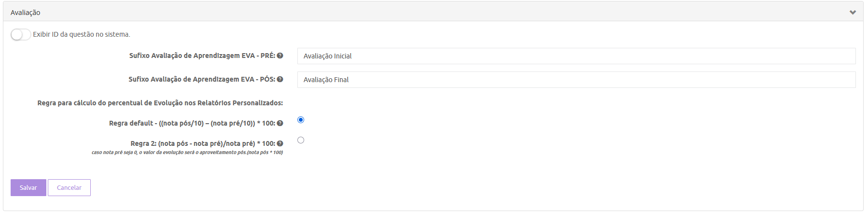Viewport: 868px width, 213px height.
Task: Select the Regra 2 radio button
Action: (301, 140)
